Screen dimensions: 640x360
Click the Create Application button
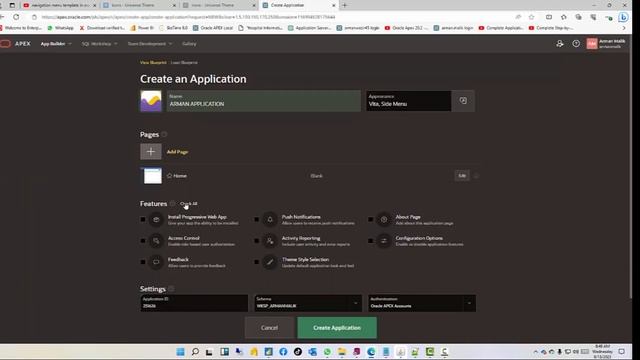(337, 328)
